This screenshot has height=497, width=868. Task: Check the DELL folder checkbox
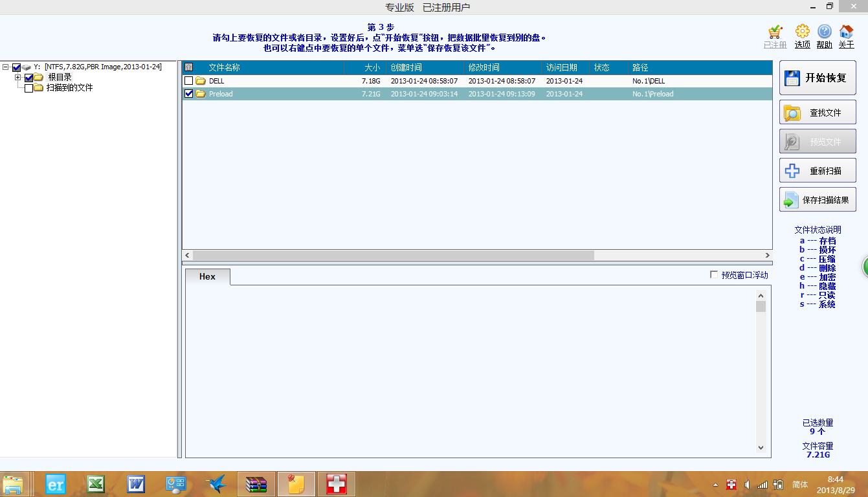coord(188,81)
